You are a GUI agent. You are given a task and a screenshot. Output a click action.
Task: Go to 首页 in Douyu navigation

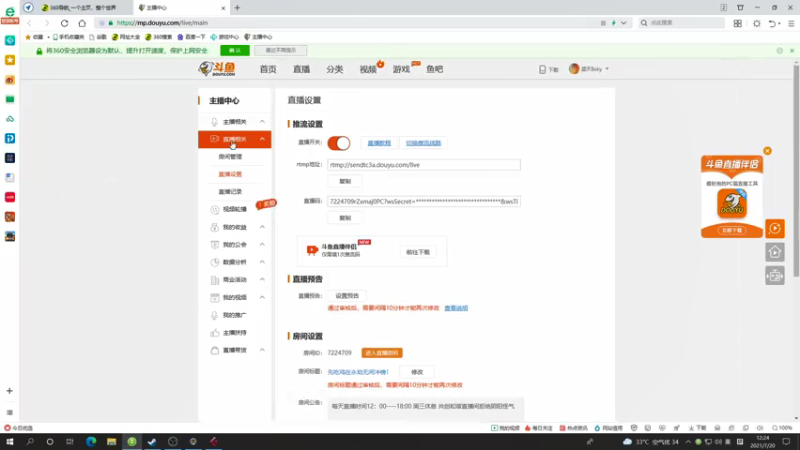(268, 69)
